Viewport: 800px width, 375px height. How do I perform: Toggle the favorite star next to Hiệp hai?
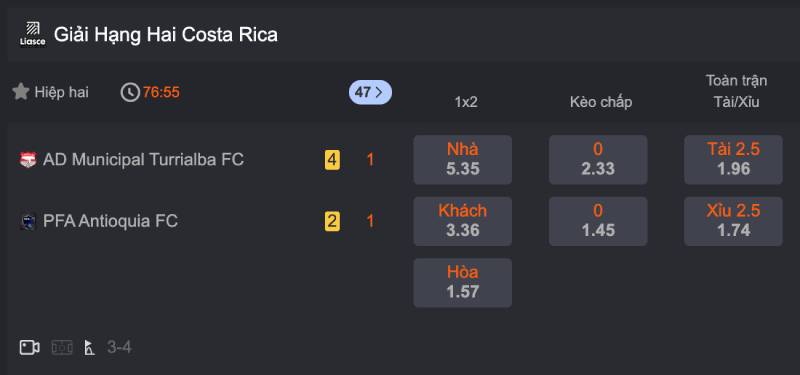tap(21, 92)
